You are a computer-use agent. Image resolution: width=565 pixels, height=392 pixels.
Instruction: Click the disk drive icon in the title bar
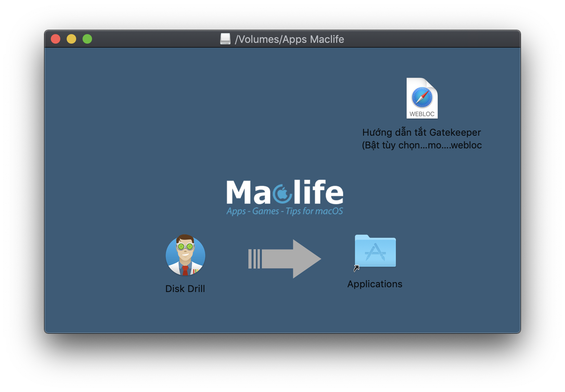[x=225, y=38]
